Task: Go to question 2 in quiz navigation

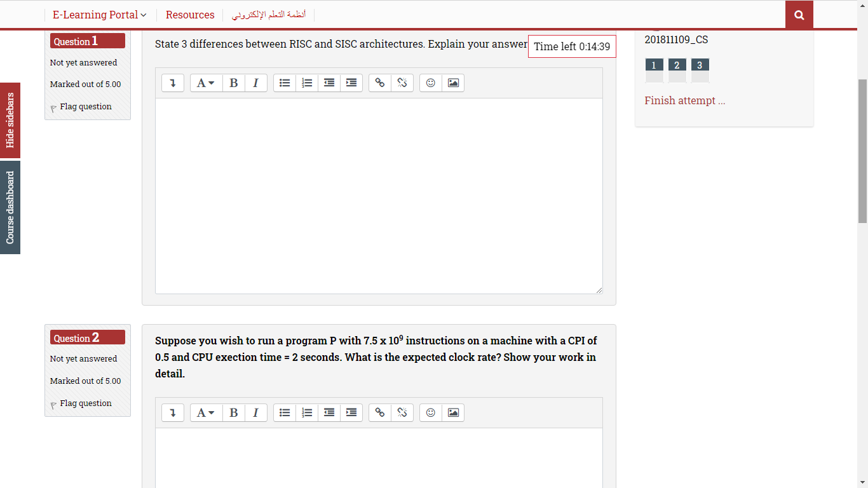Action: [677, 70]
